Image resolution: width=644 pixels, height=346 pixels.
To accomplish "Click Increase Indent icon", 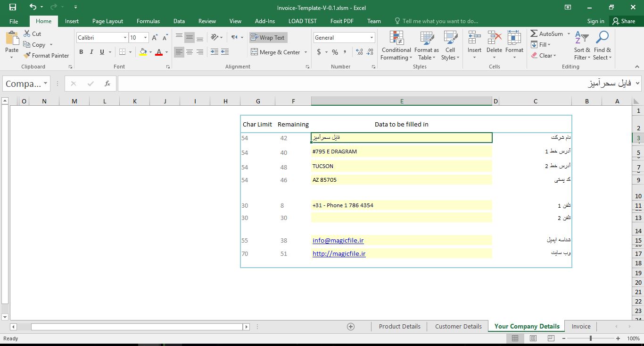I will point(225,52).
